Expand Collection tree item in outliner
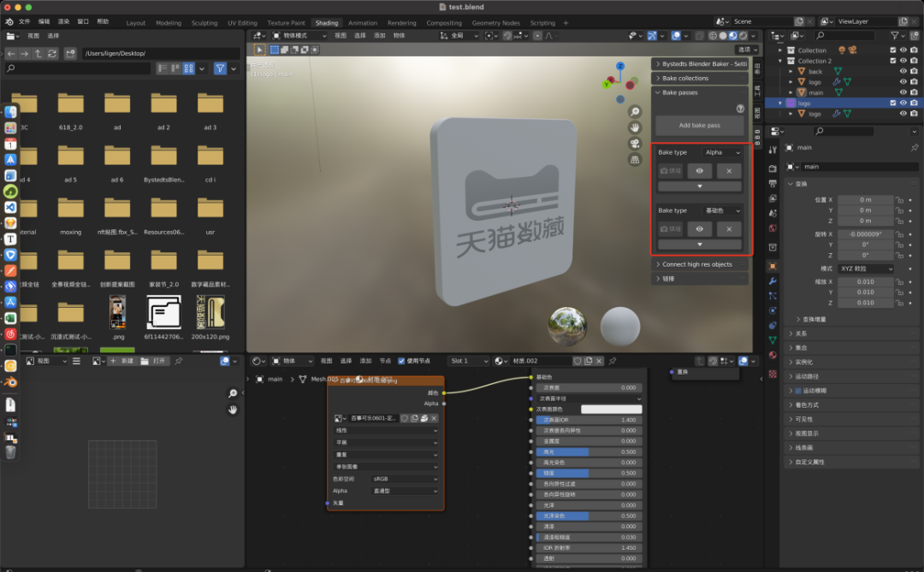924x572 pixels. coord(780,50)
